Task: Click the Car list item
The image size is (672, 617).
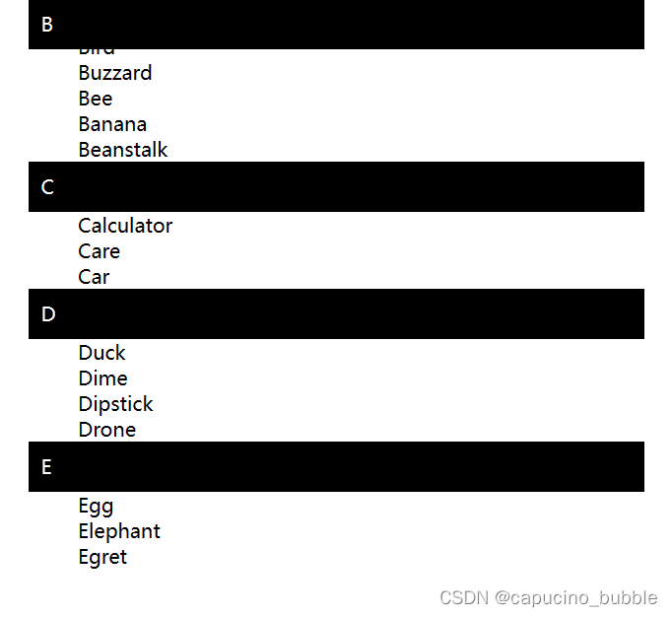Action: (x=94, y=277)
